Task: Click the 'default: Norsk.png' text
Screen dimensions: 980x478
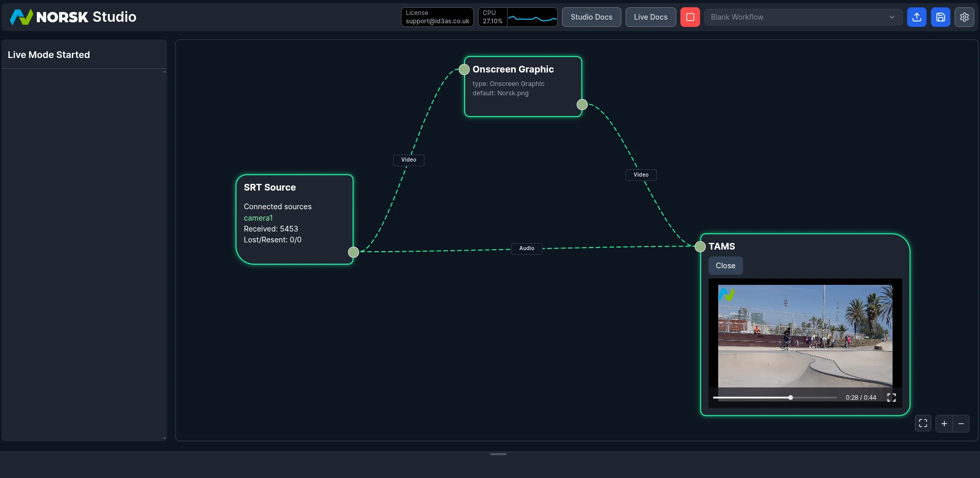Action: [x=500, y=93]
